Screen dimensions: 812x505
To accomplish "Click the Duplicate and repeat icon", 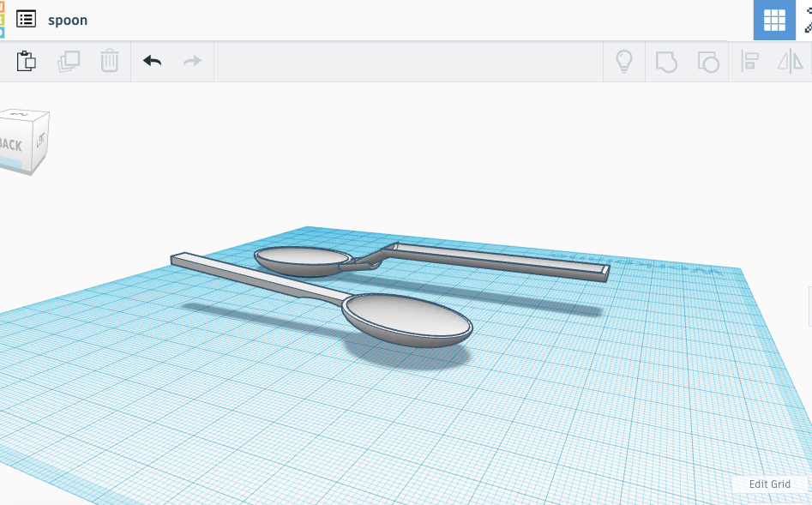I will [69, 62].
